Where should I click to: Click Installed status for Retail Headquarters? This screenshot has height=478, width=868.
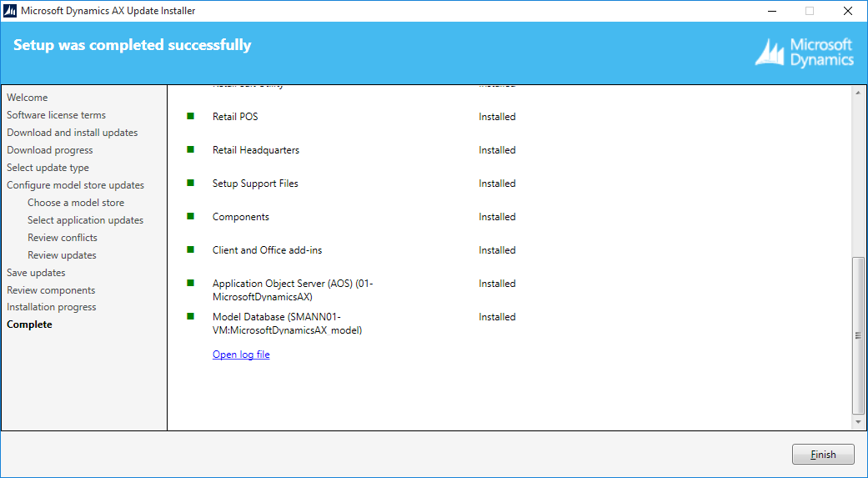coord(497,150)
